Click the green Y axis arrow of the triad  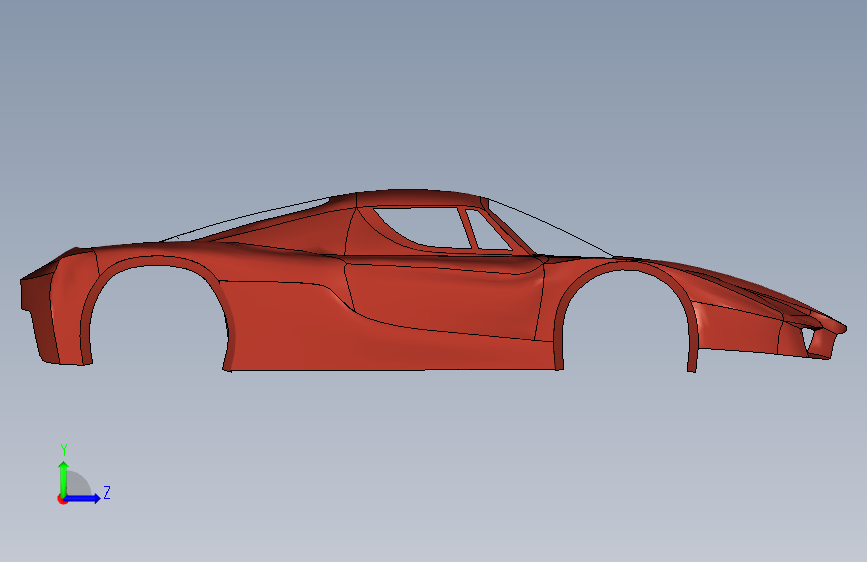point(63,479)
